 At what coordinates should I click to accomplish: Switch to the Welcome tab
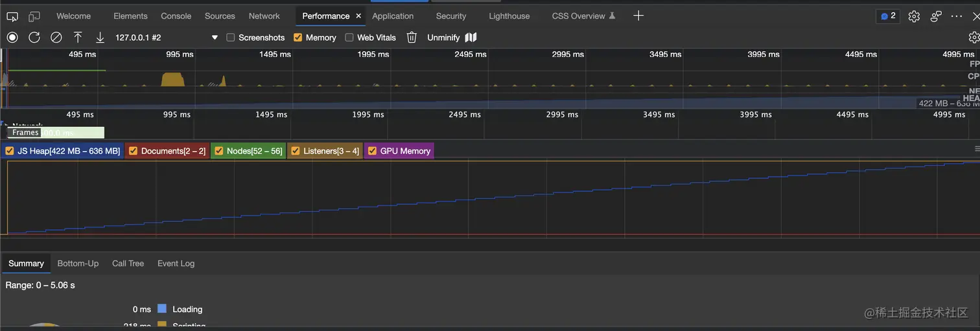(x=73, y=16)
